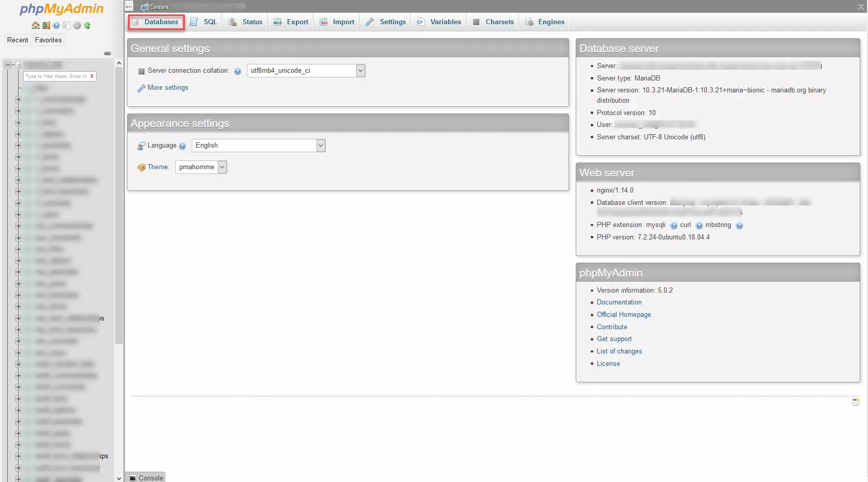
Task: Click the help icon next to Language
Action: click(x=182, y=146)
